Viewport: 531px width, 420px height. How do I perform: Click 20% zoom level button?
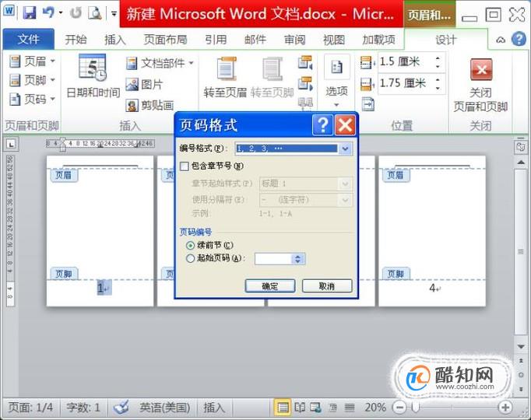point(375,407)
